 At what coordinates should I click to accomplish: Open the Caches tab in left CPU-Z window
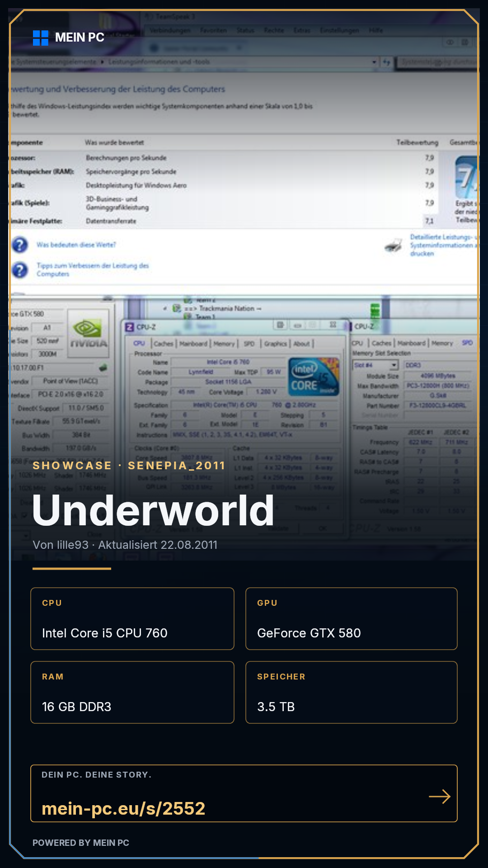coord(163,344)
